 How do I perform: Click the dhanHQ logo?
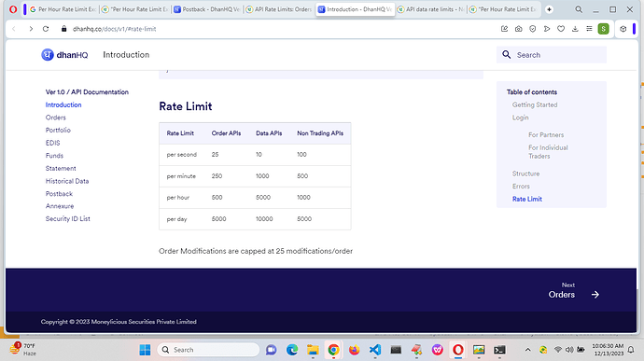[x=64, y=55]
